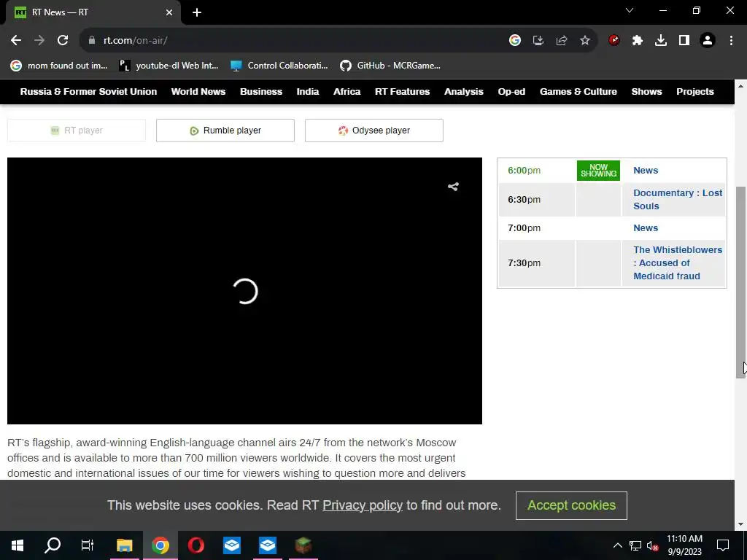
Task: Open The Whistleblowers Medicaid fraud link
Action: (x=678, y=262)
